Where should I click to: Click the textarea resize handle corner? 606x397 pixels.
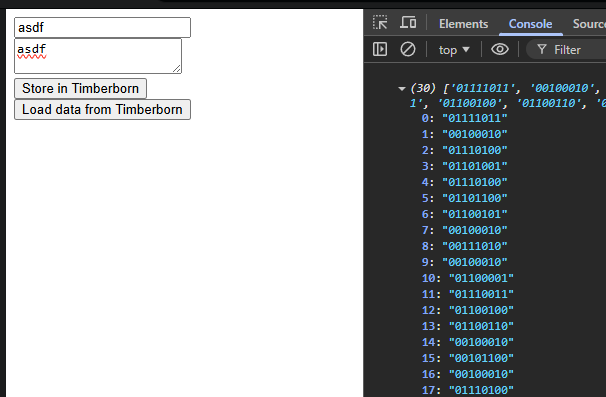pyautogui.click(x=177, y=69)
